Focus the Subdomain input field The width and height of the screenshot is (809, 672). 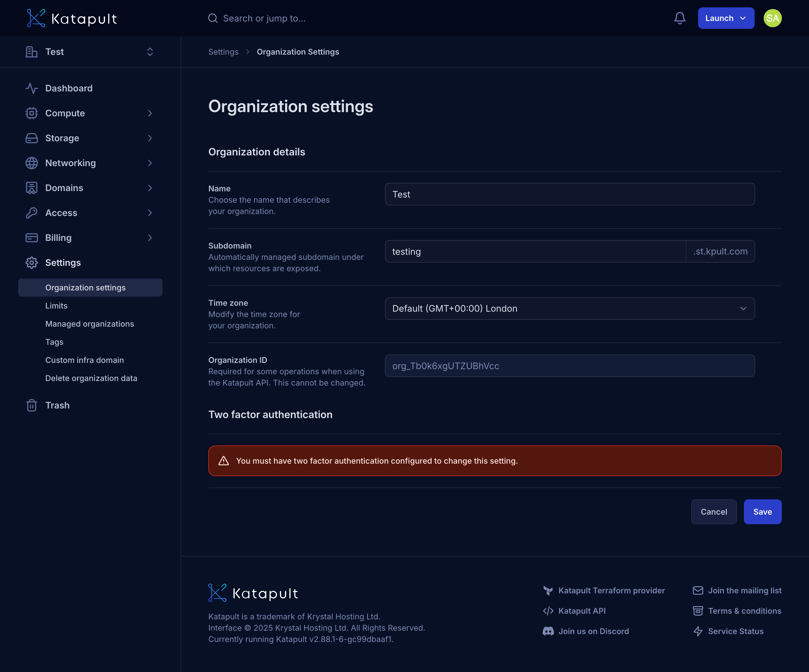point(535,252)
